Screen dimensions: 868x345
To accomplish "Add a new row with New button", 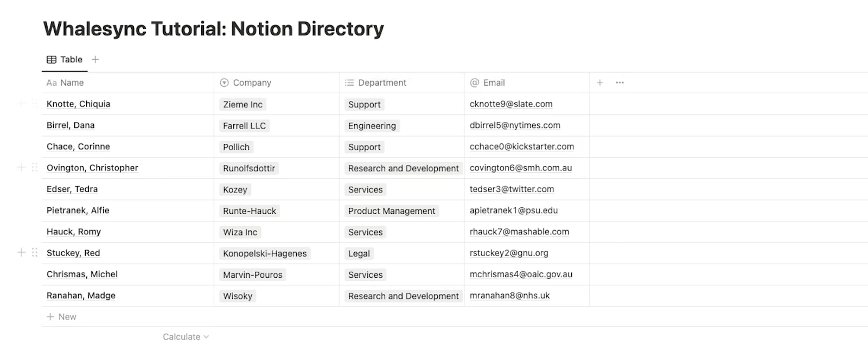I will (x=61, y=317).
